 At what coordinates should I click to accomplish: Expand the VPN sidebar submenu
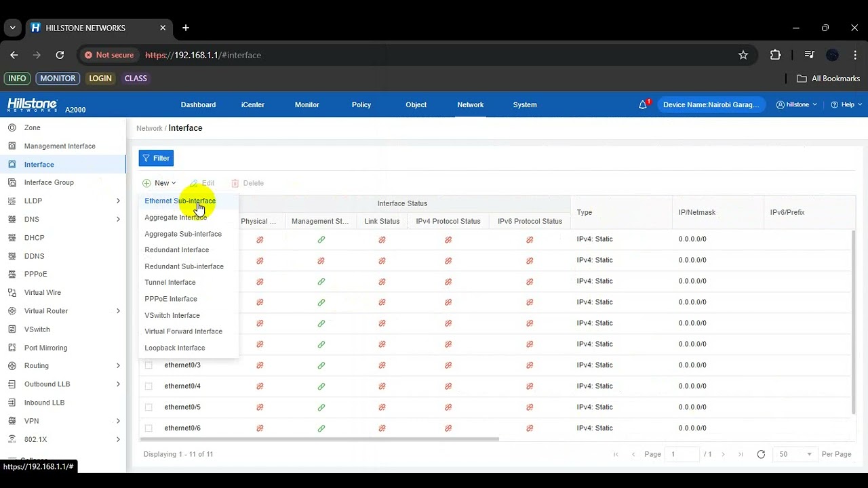point(118,421)
